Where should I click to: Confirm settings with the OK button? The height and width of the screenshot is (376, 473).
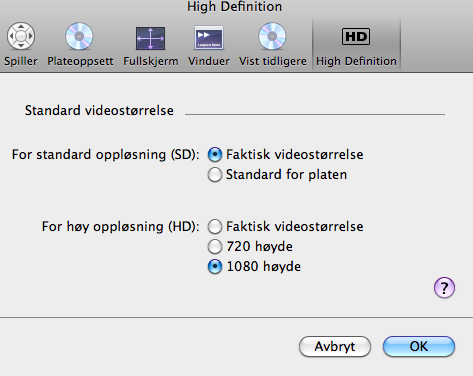pyautogui.click(x=419, y=346)
